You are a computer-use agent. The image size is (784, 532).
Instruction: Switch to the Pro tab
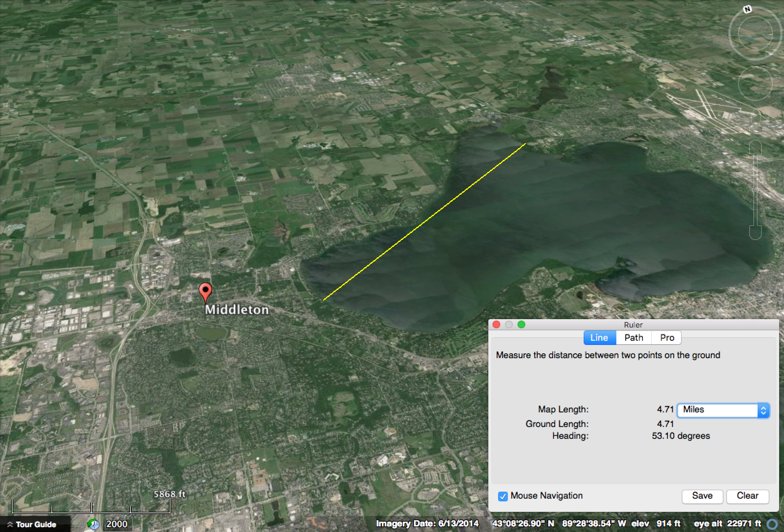coord(666,338)
